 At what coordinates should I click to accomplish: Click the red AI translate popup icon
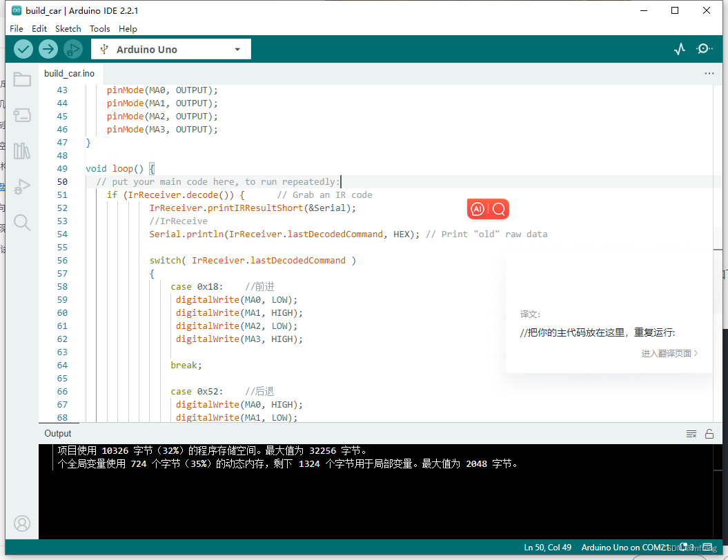coord(477,208)
